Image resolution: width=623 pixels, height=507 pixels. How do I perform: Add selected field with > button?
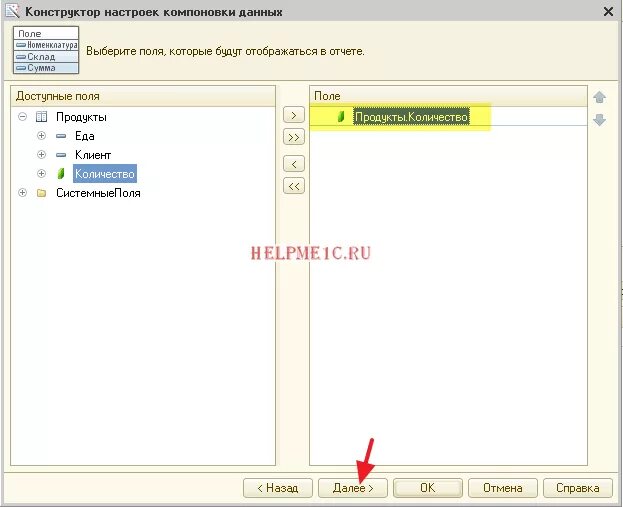click(294, 115)
